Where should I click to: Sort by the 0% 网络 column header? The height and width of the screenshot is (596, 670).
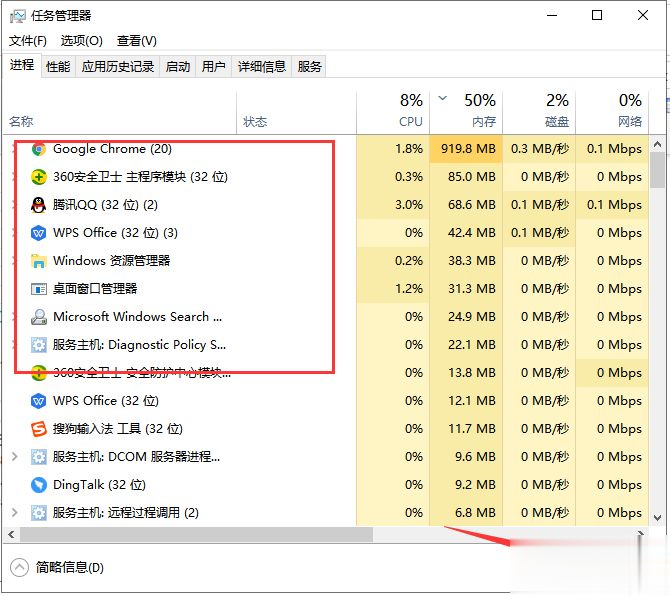[x=612, y=112]
